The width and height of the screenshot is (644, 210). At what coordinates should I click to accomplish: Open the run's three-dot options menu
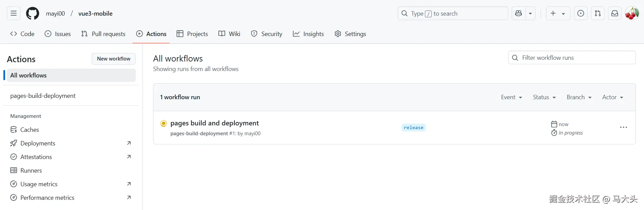[624, 127]
